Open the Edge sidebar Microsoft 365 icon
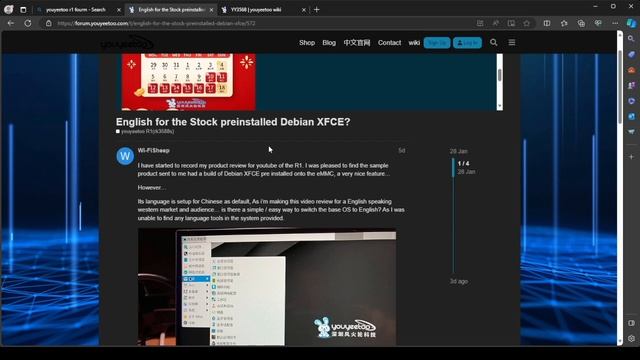The image size is (640, 360). coord(631,101)
